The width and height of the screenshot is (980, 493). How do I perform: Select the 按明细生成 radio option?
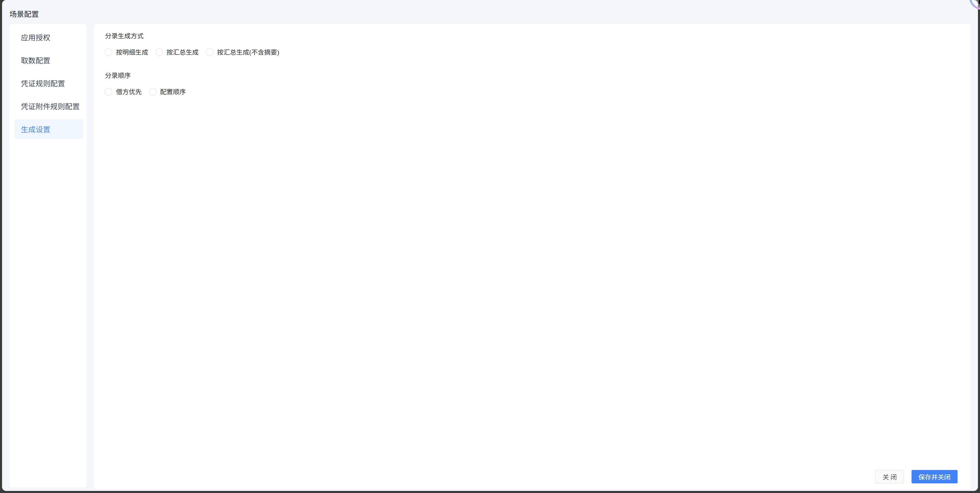[109, 52]
